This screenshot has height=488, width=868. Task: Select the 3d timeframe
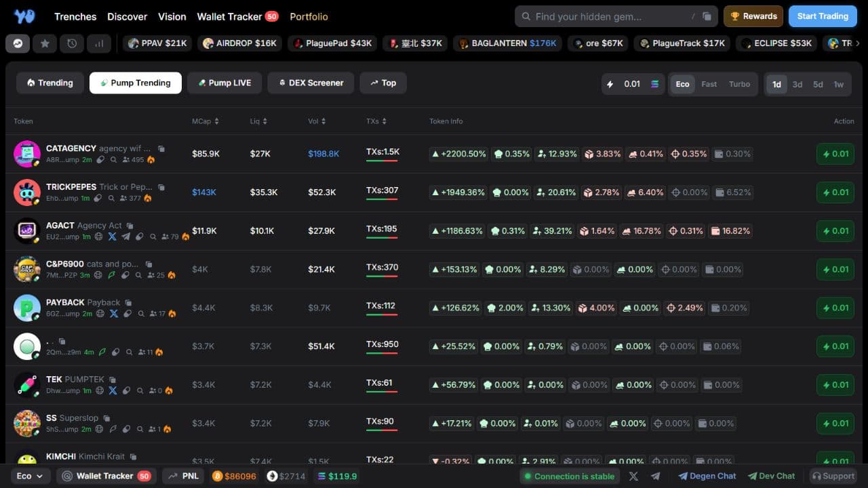797,84
